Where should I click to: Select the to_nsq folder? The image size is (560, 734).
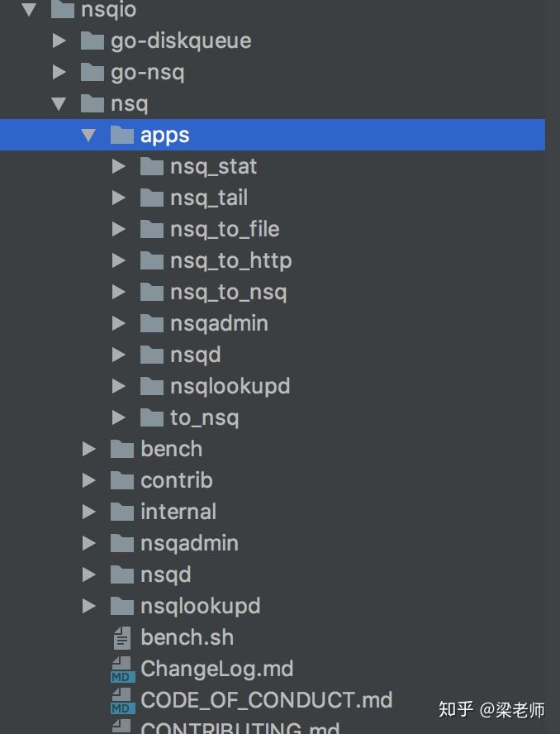click(x=204, y=417)
